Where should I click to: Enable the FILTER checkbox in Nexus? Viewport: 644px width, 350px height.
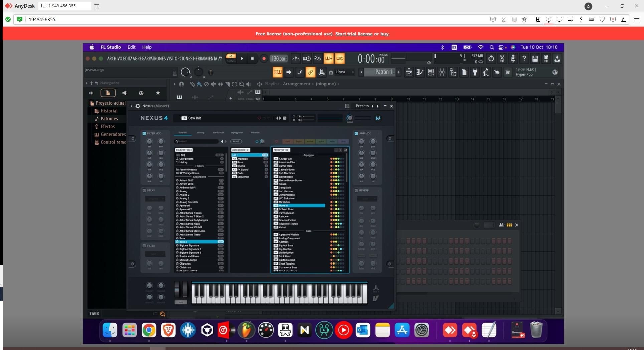[144, 246]
